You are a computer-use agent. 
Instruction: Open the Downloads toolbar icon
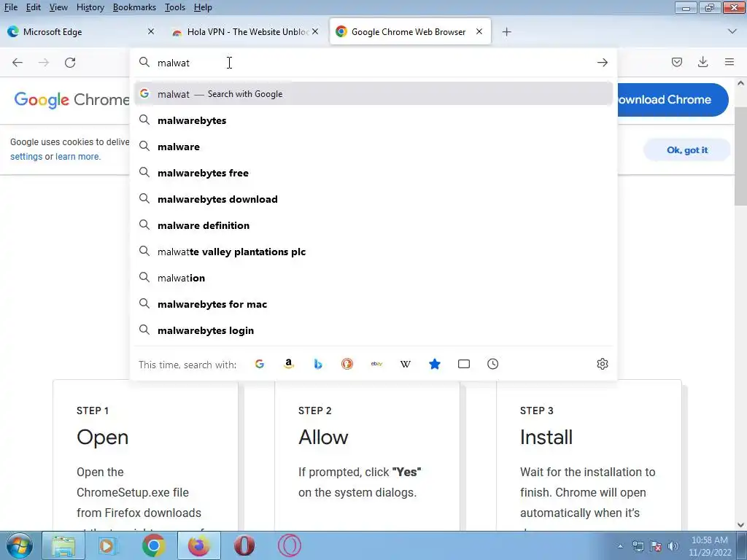click(x=703, y=62)
